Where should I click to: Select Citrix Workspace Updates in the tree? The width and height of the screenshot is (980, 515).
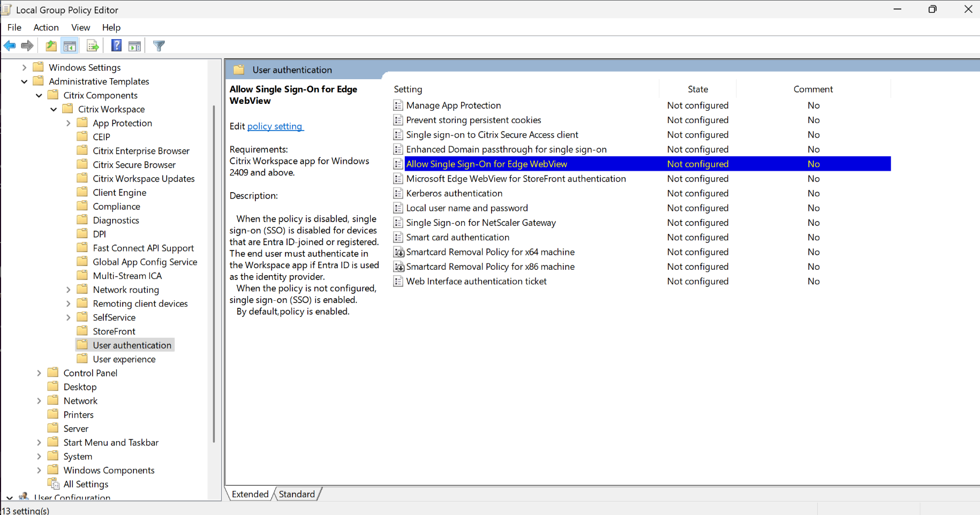coord(144,179)
